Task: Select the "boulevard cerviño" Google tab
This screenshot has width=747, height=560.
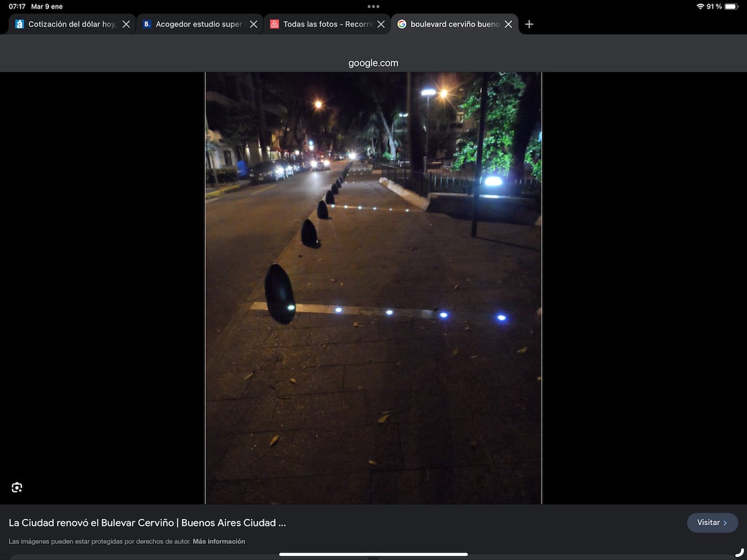Action: pos(454,24)
